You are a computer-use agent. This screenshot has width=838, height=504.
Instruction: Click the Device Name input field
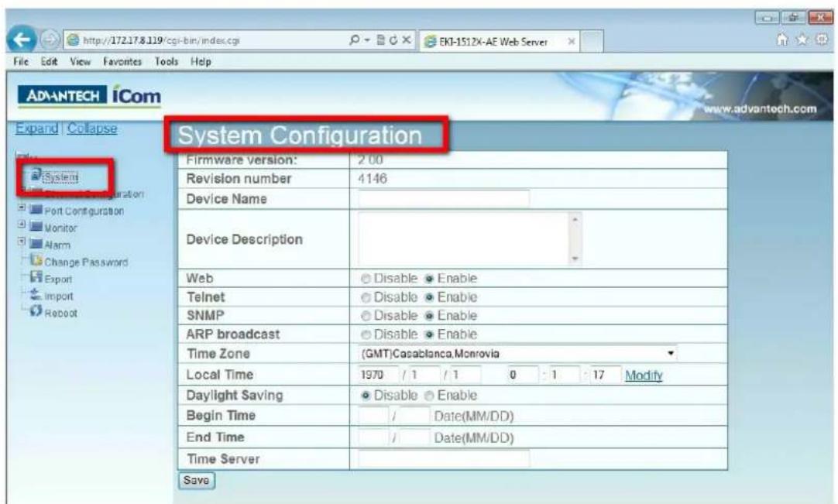coord(444,199)
